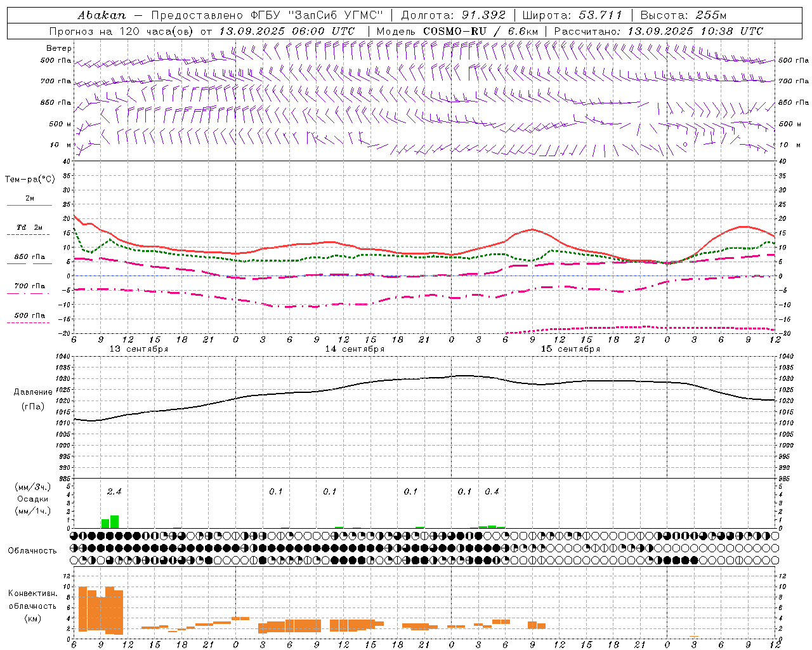Click the "(гПа)" unit under Давление
The image size is (812, 650).
coord(33,407)
